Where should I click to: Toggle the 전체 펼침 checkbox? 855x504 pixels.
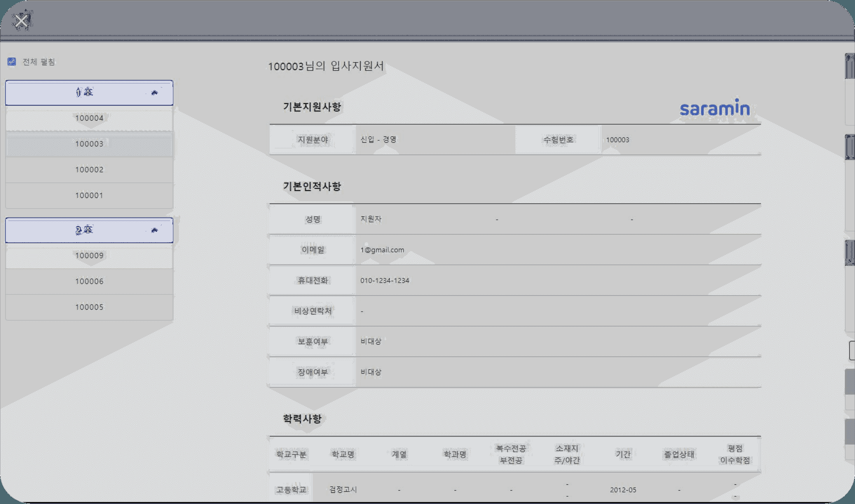point(12,62)
